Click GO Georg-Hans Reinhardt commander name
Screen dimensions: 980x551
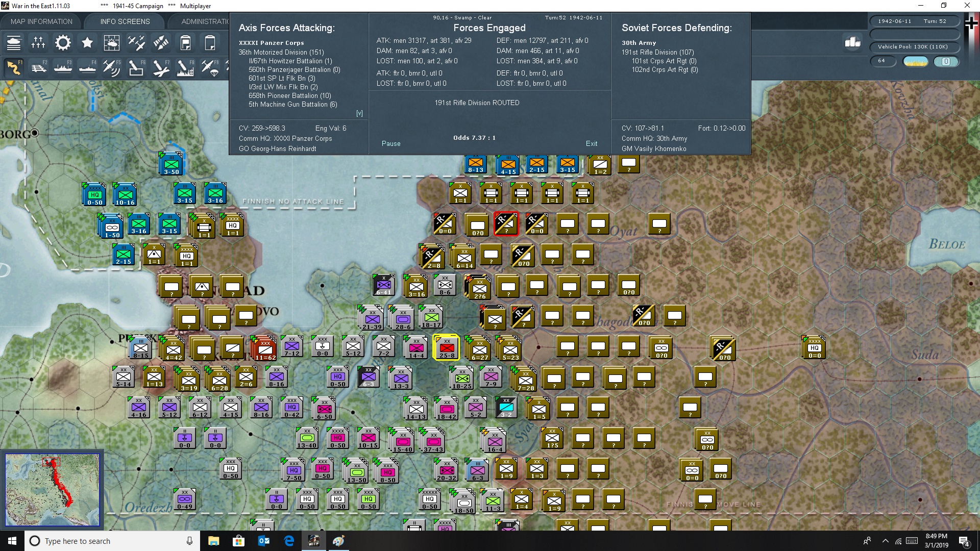point(278,148)
